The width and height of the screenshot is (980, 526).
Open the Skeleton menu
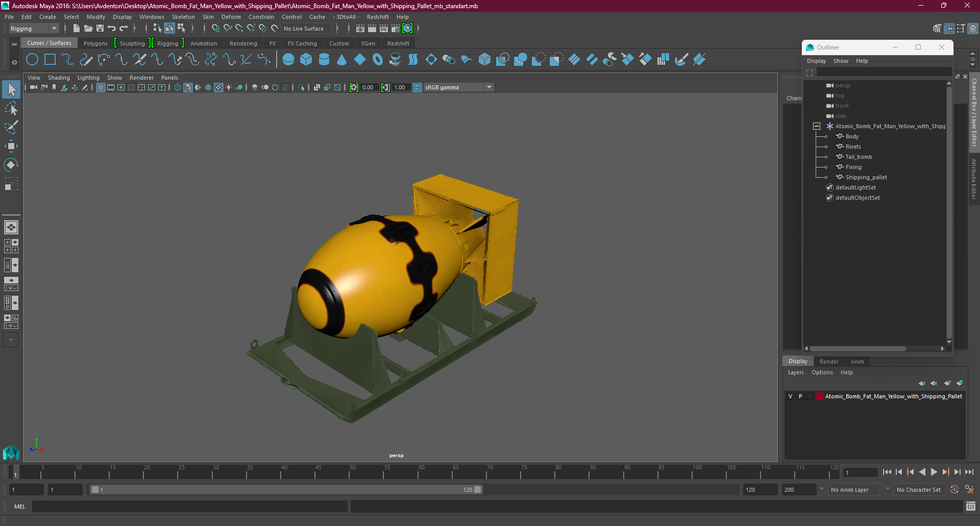(x=183, y=17)
